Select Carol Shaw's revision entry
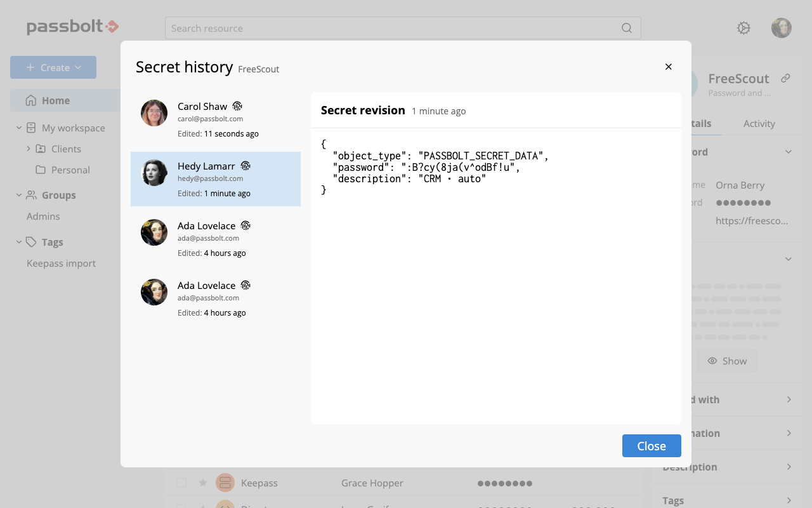812x508 pixels. pyautogui.click(x=216, y=119)
